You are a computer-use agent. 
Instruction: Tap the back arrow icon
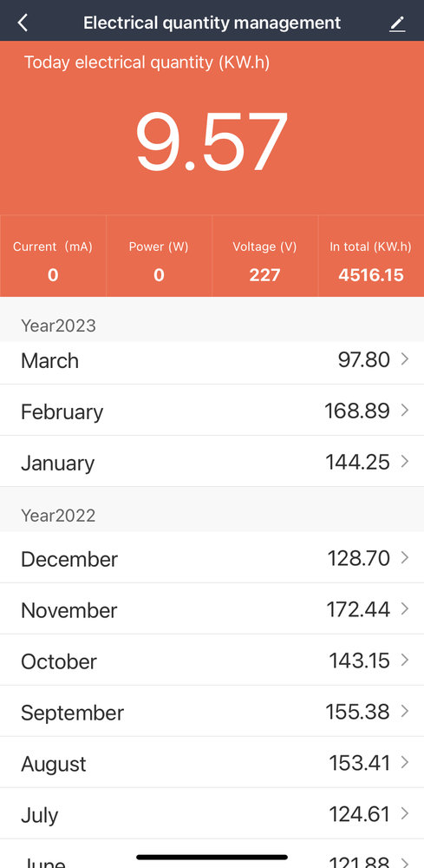point(23,23)
